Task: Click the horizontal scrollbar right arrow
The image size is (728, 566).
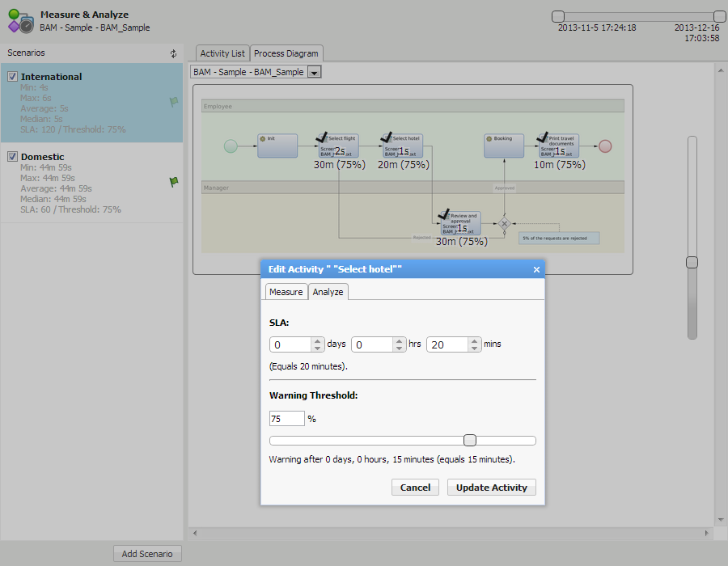Action: (707, 533)
